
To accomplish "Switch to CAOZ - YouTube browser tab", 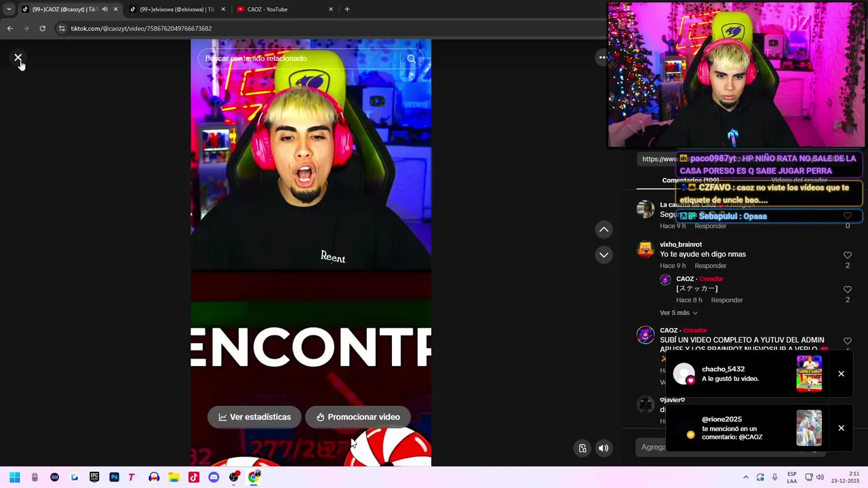I will tap(285, 9).
